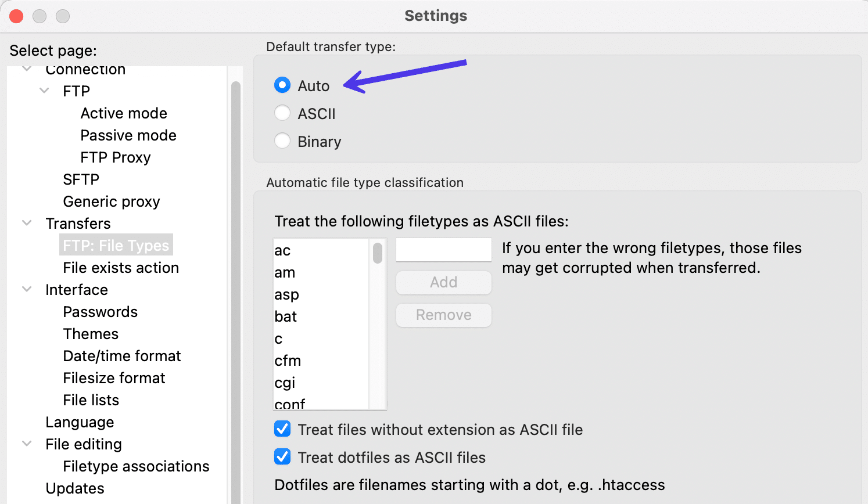Uncheck Treat files without extension as ASCII
The height and width of the screenshot is (504, 868).
pyautogui.click(x=282, y=429)
